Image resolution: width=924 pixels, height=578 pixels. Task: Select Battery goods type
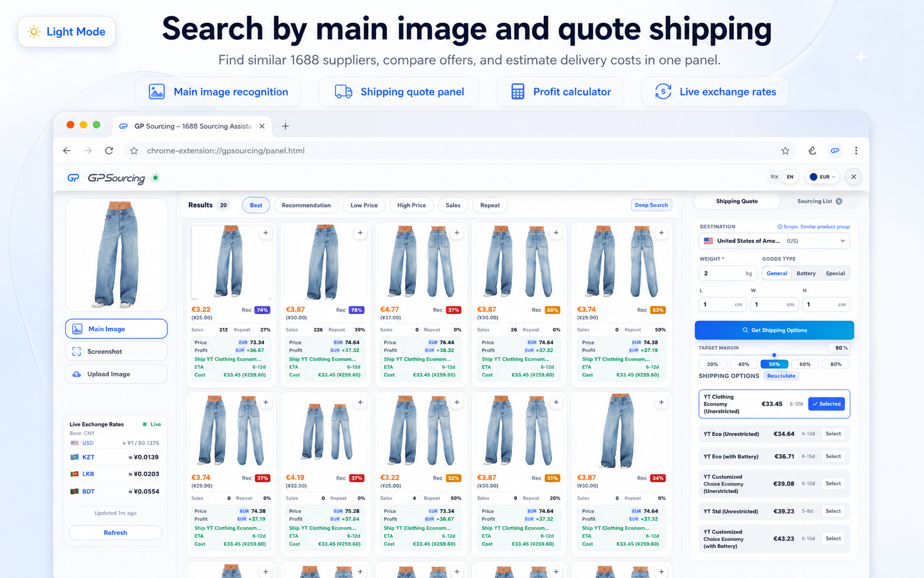point(806,273)
